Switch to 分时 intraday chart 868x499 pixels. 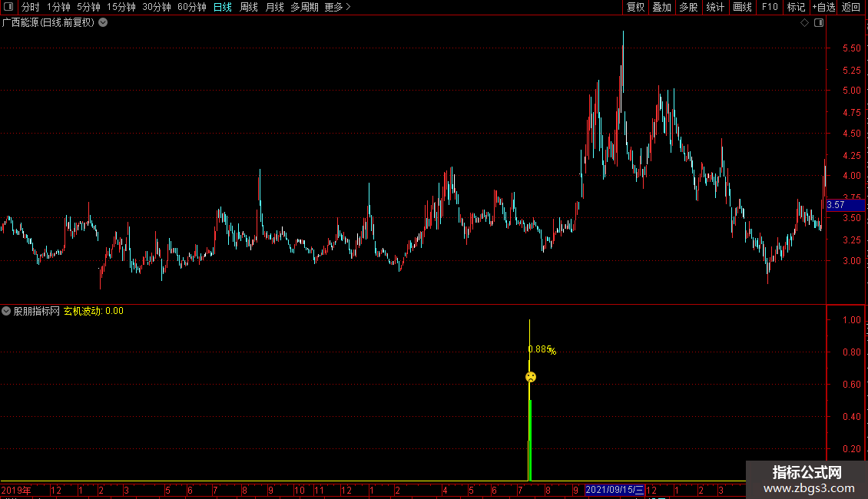(31, 7)
